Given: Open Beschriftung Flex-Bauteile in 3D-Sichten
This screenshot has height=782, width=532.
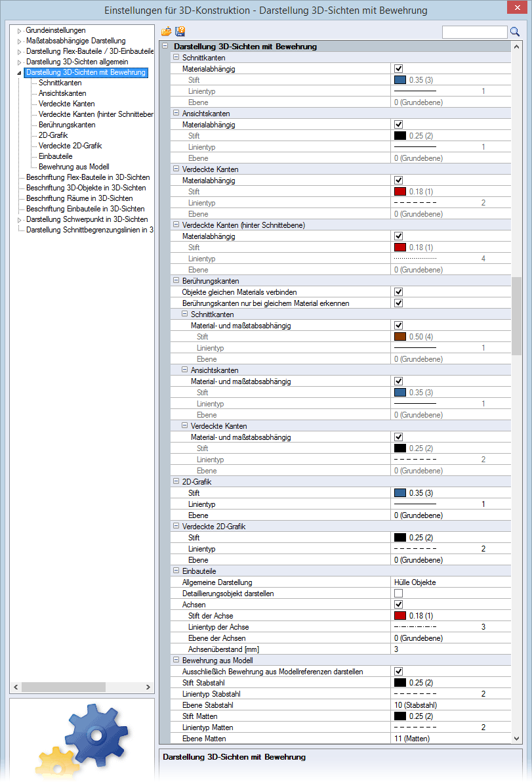Looking at the screenshot, I should tap(88, 177).
